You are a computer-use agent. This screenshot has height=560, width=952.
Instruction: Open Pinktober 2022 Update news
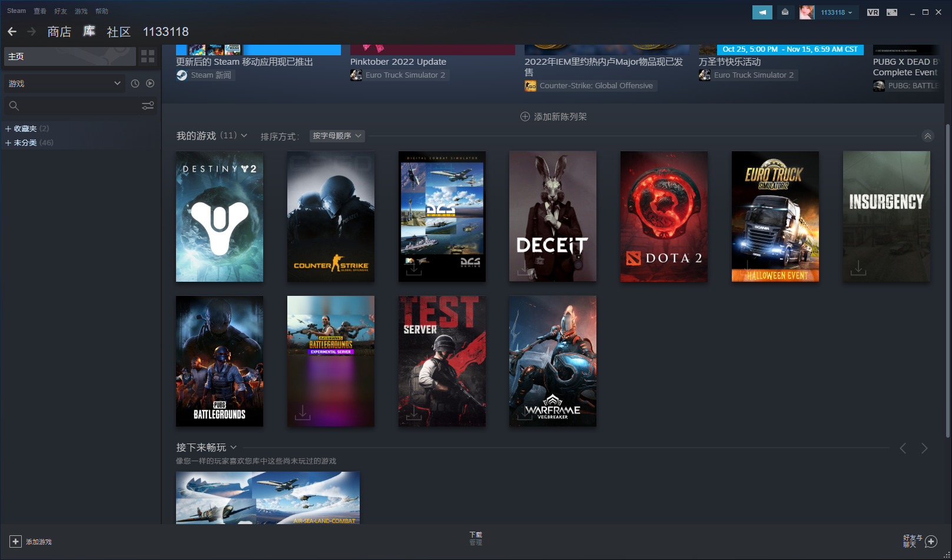tap(398, 62)
